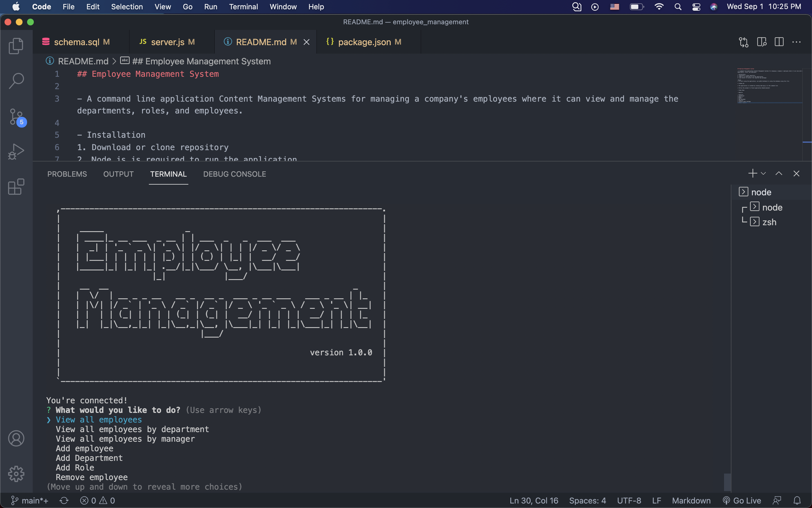Viewport: 812px width, 508px height.
Task: Open the Run and Debug view
Action: [x=16, y=152]
